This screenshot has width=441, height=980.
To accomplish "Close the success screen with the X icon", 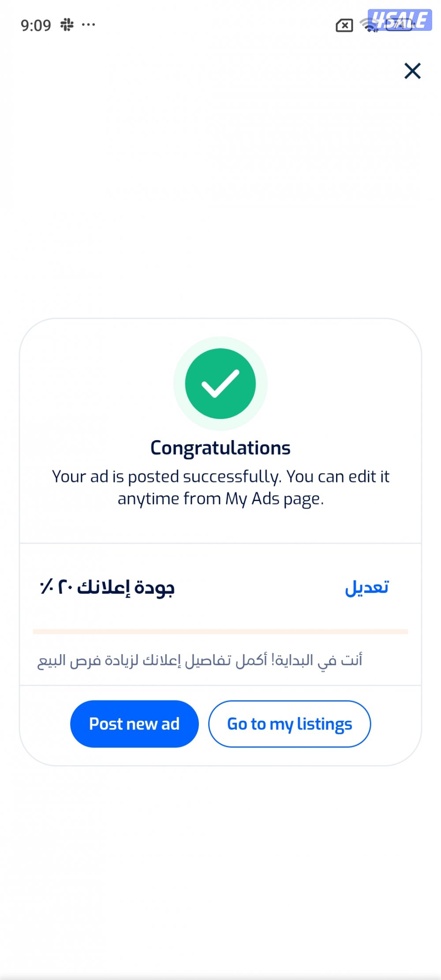I will click(412, 71).
